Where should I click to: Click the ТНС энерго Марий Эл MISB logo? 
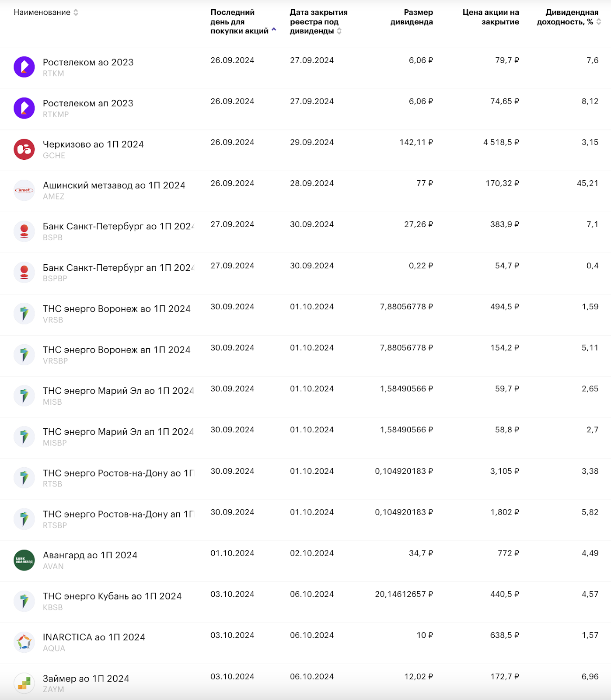pos(24,396)
